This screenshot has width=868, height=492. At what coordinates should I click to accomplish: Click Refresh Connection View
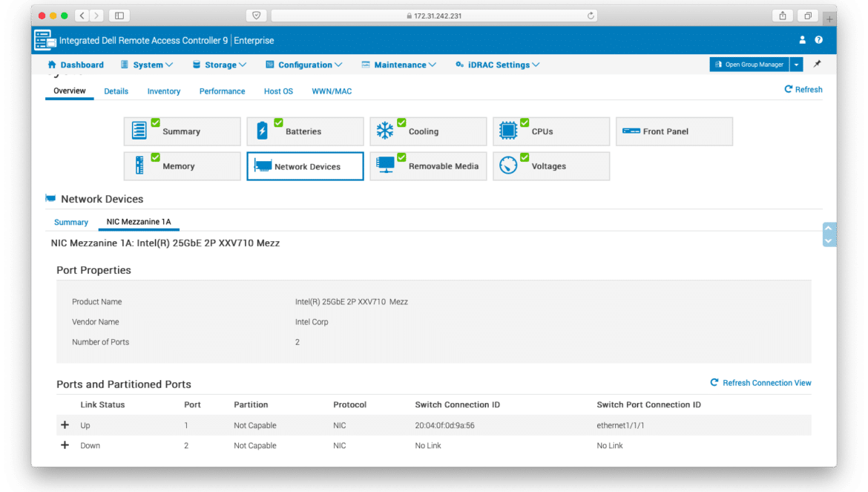tap(760, 383)
